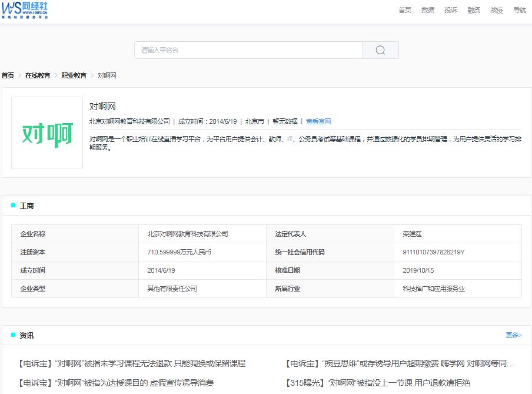The height and width of the screenshot is (394, 532).
Task: Click the 查看官网 link
Action: pyautogui.click(x=318, y=121)
